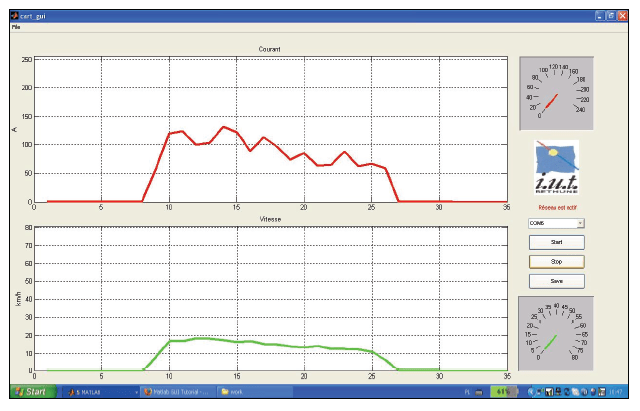Expand the COM5 port dropdown
The width and height of the screenshot is (640, 411).
[580, 223]
